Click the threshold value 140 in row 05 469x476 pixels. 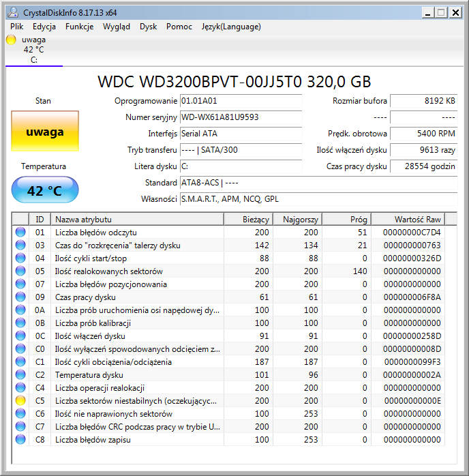coord(360,271)
